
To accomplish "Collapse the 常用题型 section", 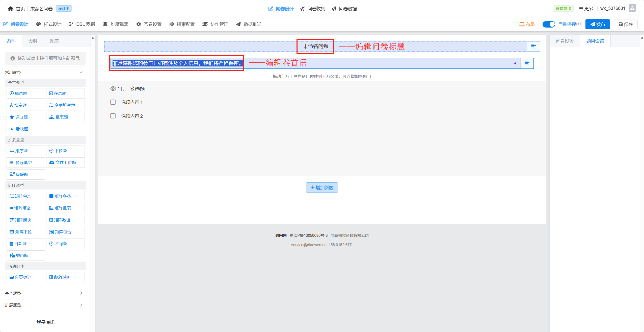I will [81, 72].
